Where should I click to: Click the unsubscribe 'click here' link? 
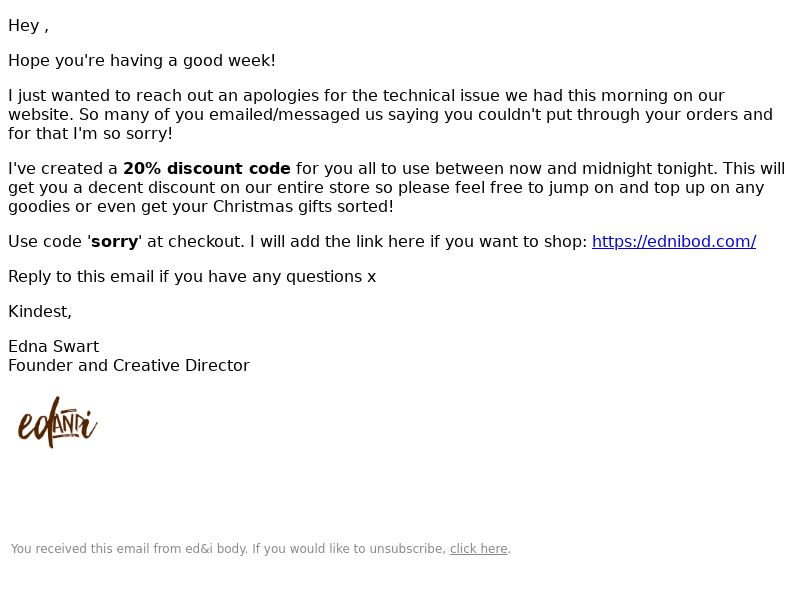click(479, 548)
